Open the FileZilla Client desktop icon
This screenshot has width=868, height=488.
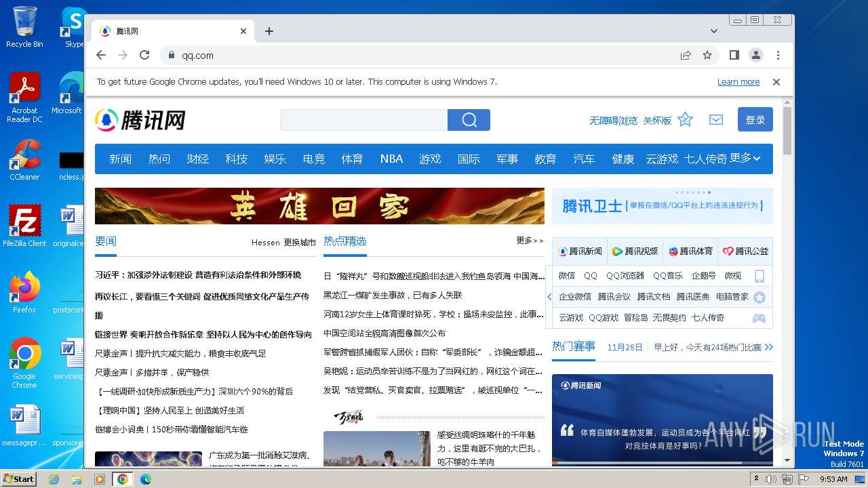(24, 226)
